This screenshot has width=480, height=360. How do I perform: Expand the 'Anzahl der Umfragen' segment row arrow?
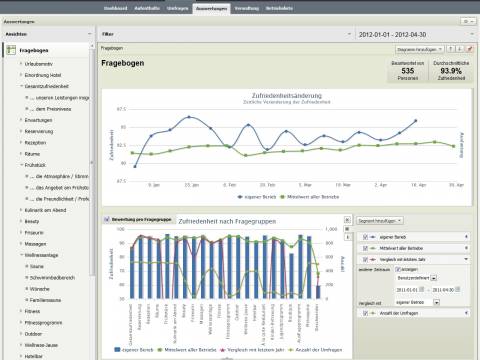coord(466,313)
